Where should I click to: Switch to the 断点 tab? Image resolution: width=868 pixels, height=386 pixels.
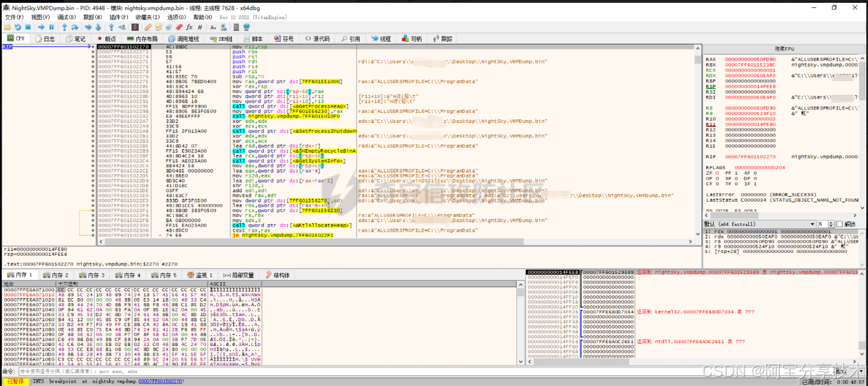pyautogui.click(x=106, y=39)
